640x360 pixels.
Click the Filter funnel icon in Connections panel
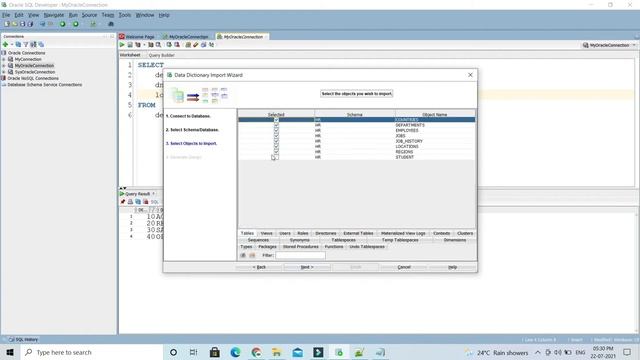(26, 44)
